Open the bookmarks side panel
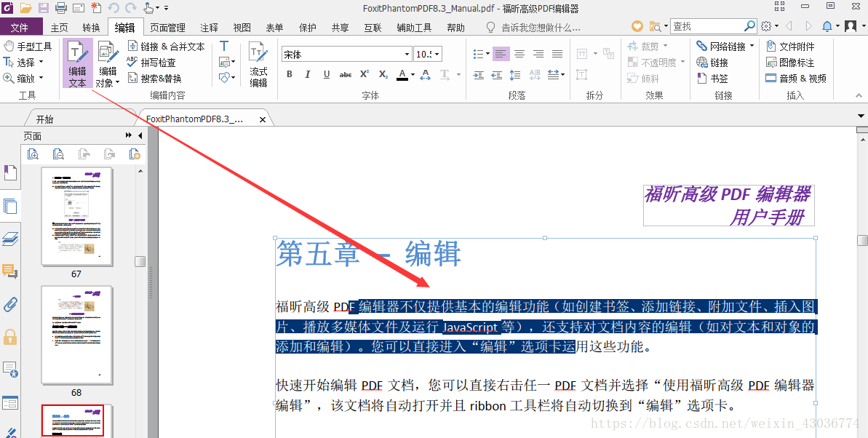 tap(10, 172)
